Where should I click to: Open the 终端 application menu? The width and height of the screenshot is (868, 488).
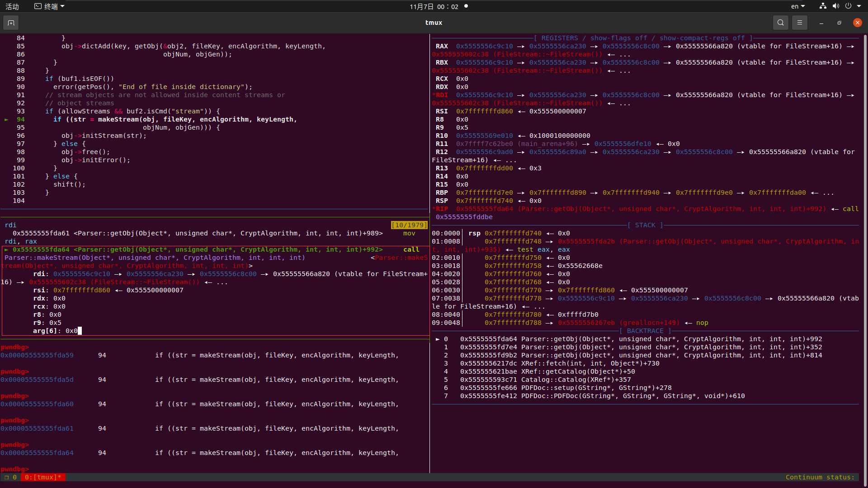50,6
